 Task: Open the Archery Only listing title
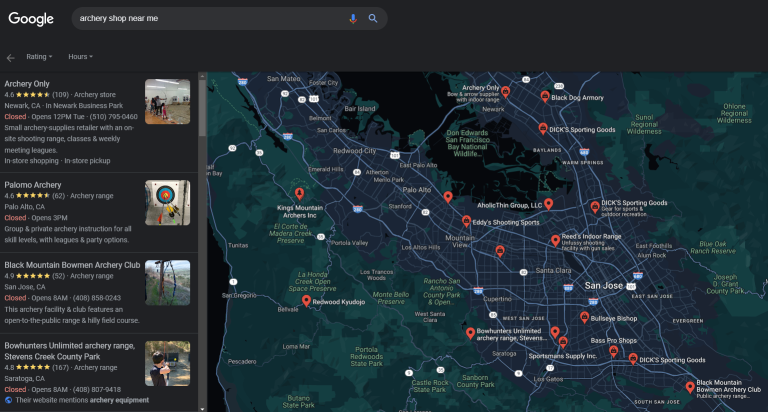coord(27,84)
